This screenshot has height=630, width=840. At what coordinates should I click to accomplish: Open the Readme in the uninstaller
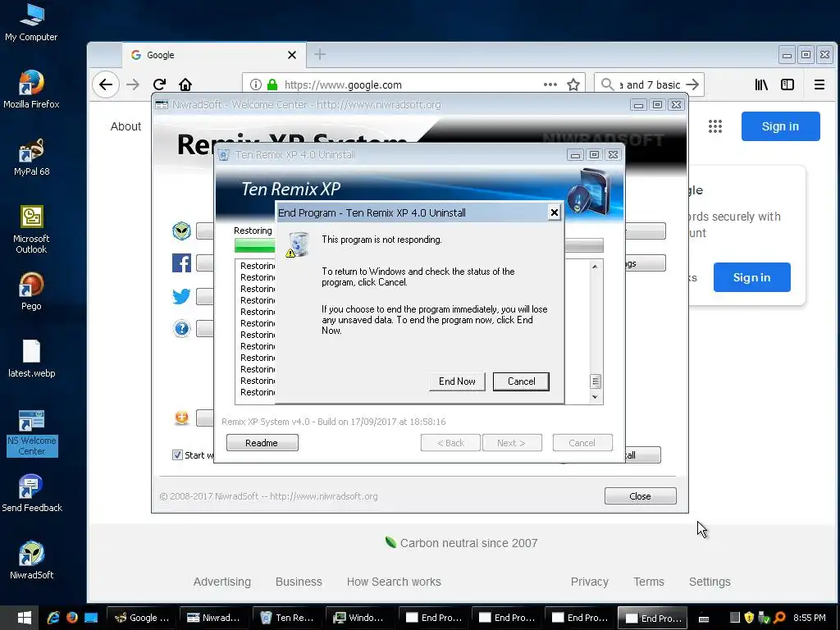262,442
